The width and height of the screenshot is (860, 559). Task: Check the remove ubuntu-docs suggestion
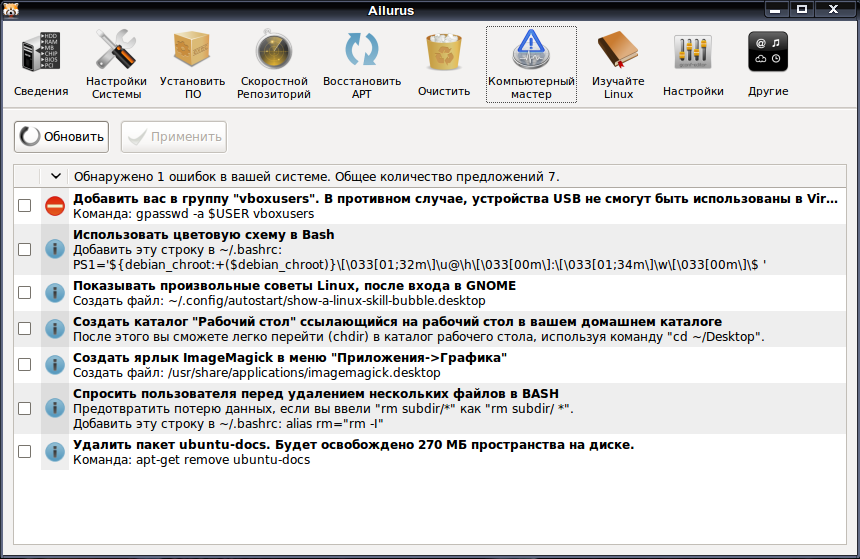tap(24, 451)
